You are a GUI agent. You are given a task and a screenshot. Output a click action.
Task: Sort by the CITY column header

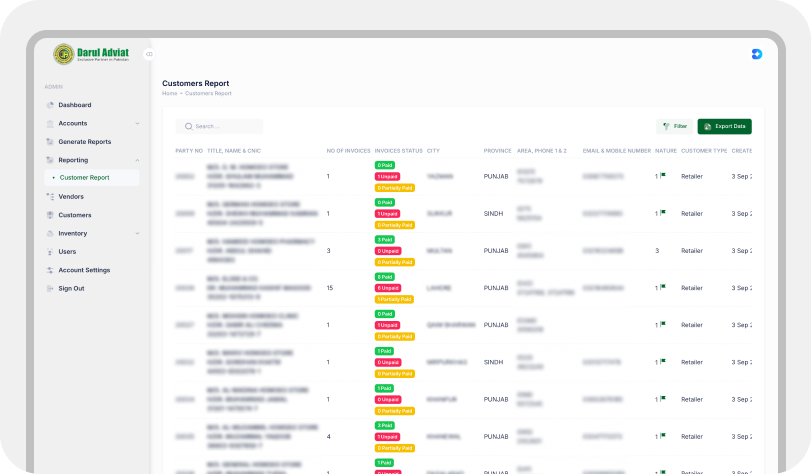tap(433, 151)
